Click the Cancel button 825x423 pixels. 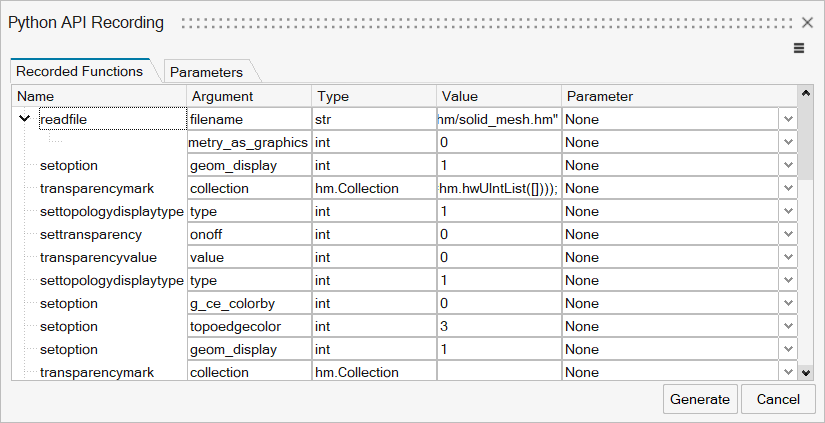click(778, 399)
